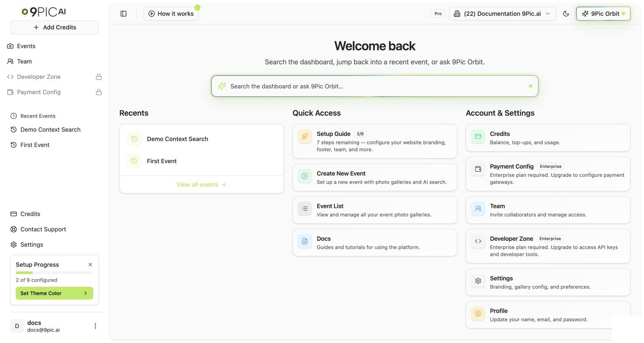The image size is (644, 343).
Task: Click the Enterprise badge on Developer Zone card
Action: [x=550, y=239]
